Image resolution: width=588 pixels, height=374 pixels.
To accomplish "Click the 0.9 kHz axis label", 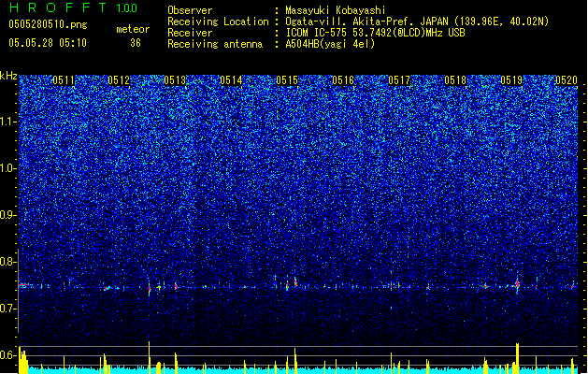I will [x=8, y=215].
